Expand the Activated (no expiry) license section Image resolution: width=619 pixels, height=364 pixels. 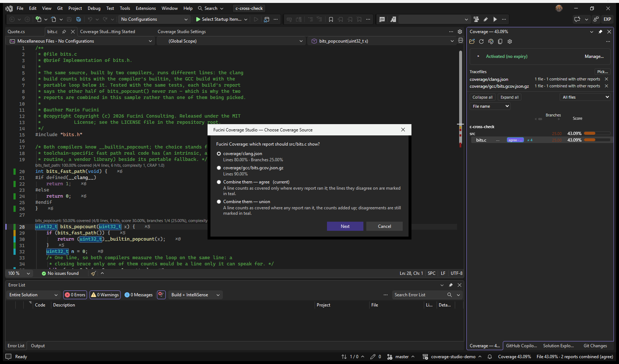478,56
